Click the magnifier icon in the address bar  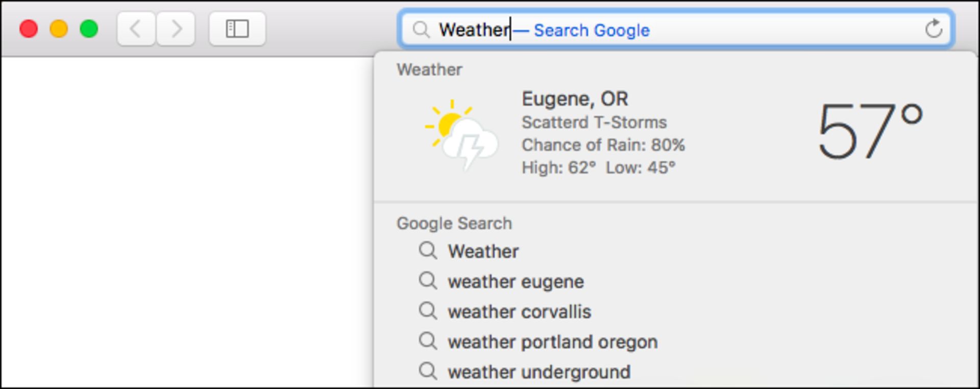coord(421,30)
